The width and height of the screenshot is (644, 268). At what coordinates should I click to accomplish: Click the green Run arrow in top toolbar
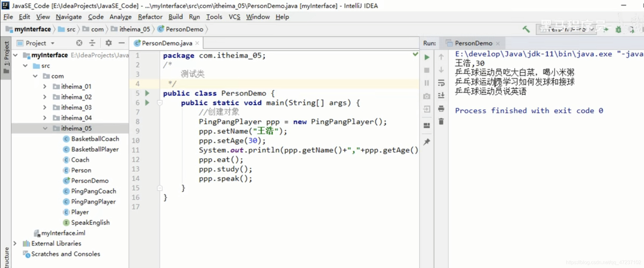click(606, 30)
